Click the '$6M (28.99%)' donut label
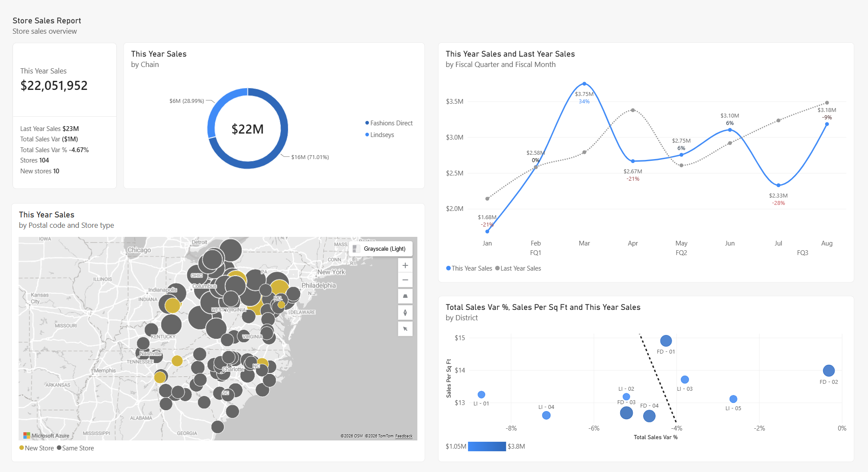The height and width of the screenshot is (472, 868). pyautogui.click(x=187, y=101)
